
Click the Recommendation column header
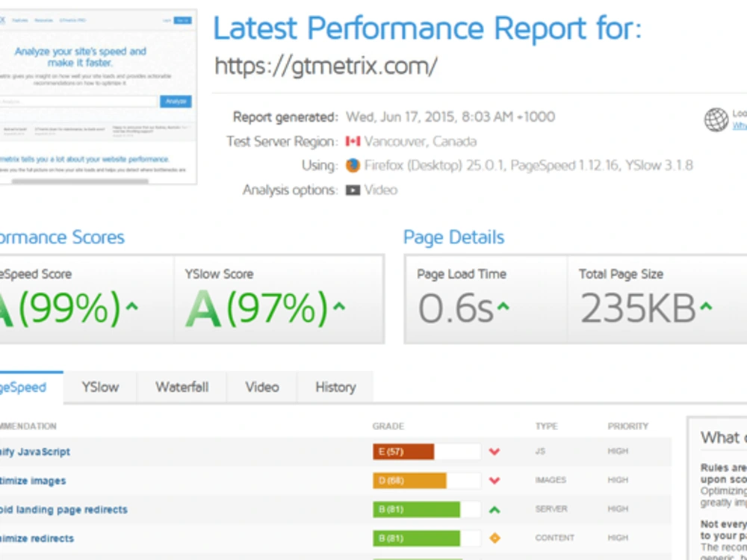click(28, 426)
